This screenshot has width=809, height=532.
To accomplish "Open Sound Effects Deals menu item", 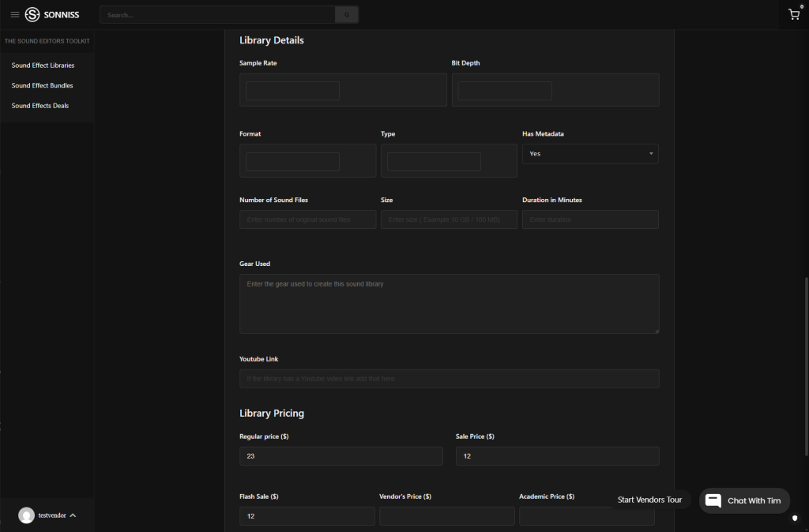I will pos(40,106).
